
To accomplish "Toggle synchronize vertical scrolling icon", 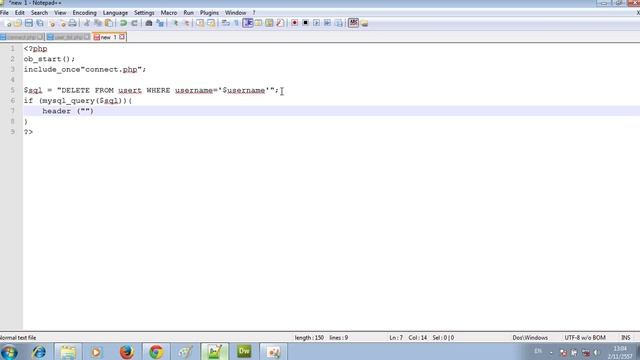I will [x=200, y=23].
